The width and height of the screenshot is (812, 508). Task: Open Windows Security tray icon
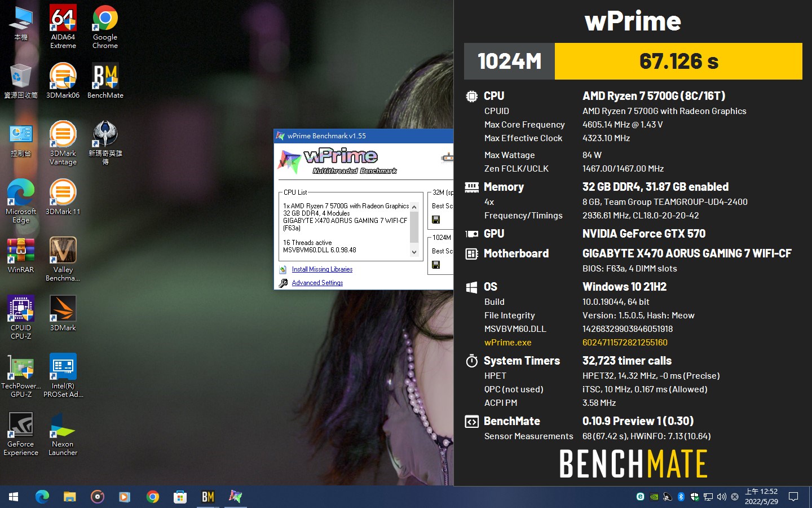pos(694,497)
